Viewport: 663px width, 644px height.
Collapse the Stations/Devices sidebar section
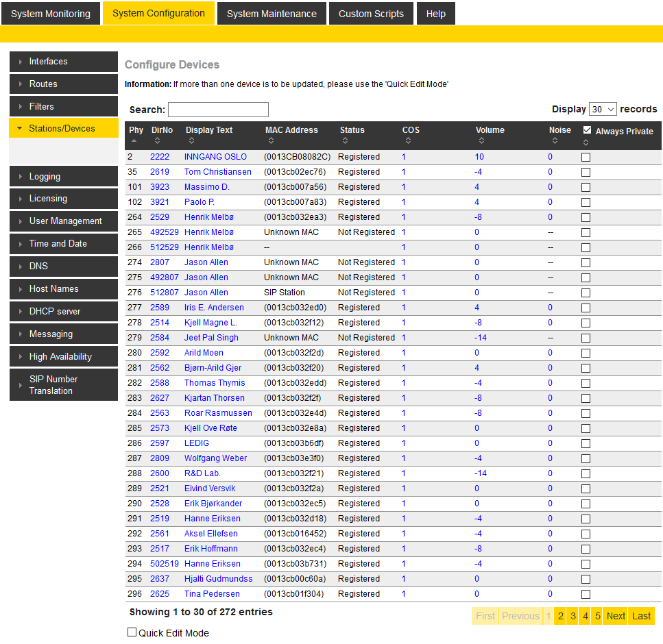pyautogui.click(x=63, y=128)
